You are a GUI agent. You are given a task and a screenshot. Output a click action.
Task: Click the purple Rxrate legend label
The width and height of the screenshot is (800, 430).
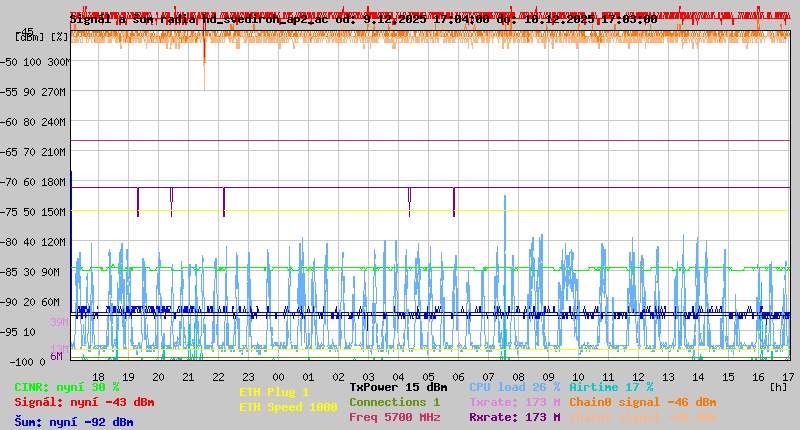[x=514, y=417]
